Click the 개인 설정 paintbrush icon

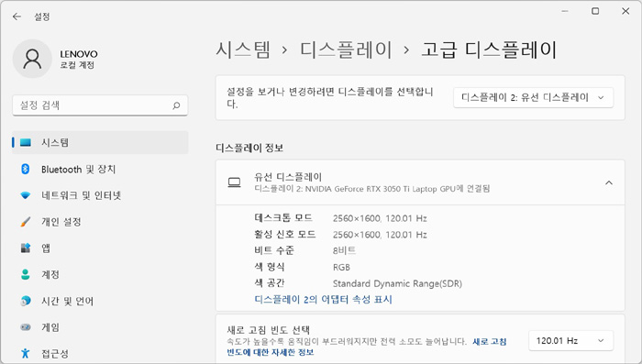tap(26, 222)
